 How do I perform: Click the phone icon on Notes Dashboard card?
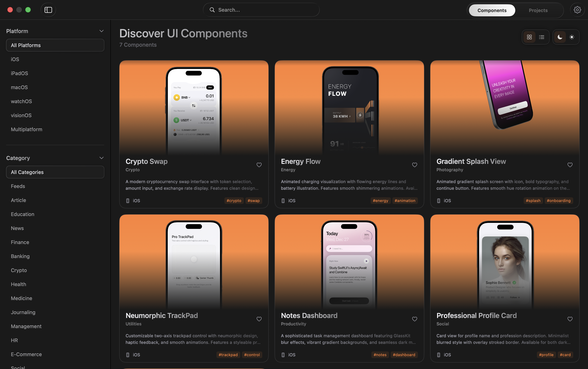[283, 355]
